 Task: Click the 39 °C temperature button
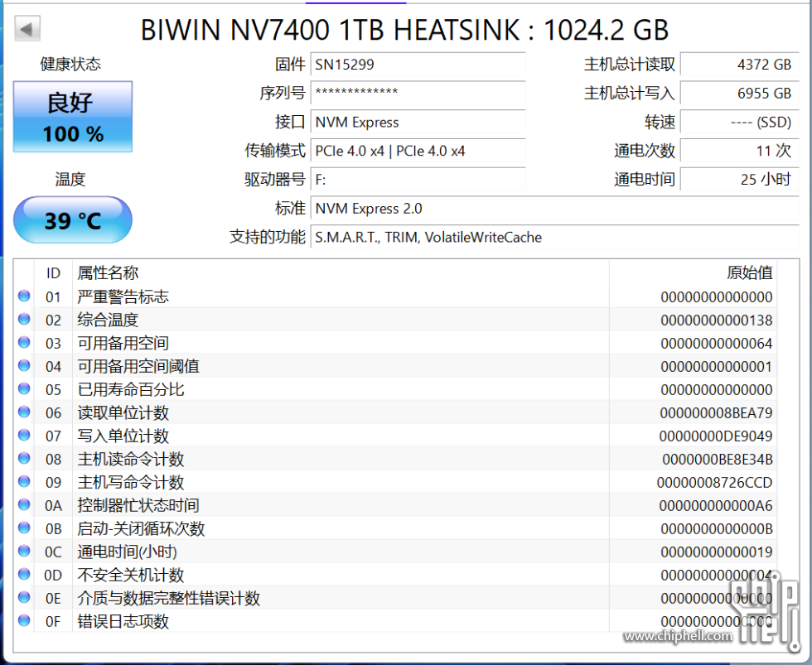73,220
